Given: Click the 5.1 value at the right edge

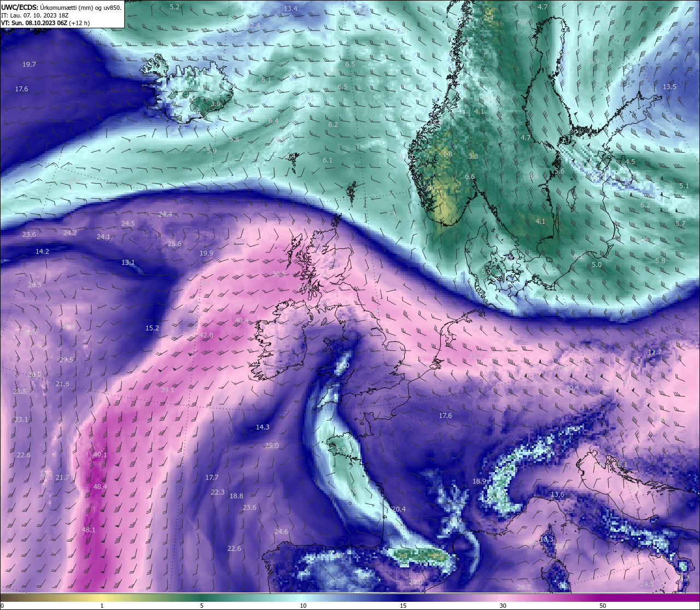Looking at the screenshot, I should tap(684, 186).
